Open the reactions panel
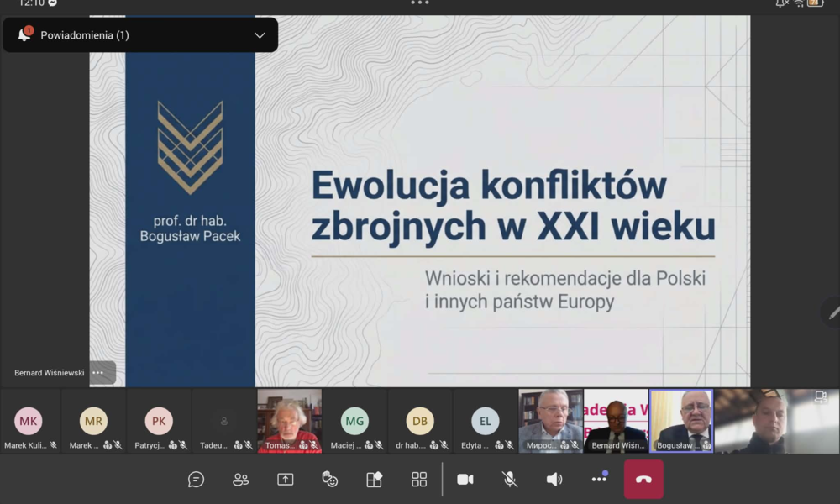The width and height of the screenshot is (840, 504). 331,479
